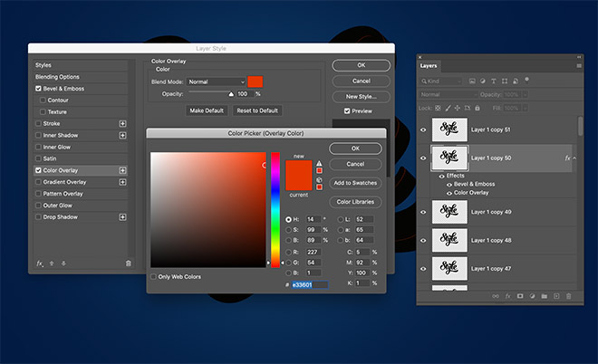Open the Layers panel flyout menu

tap(579, 65)
